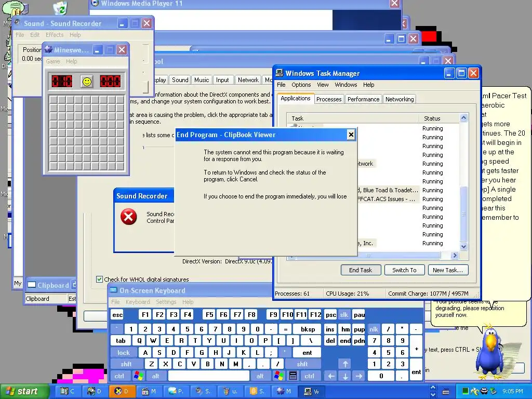Click the Minesweeper title bar mine icon

pos(48,50)
